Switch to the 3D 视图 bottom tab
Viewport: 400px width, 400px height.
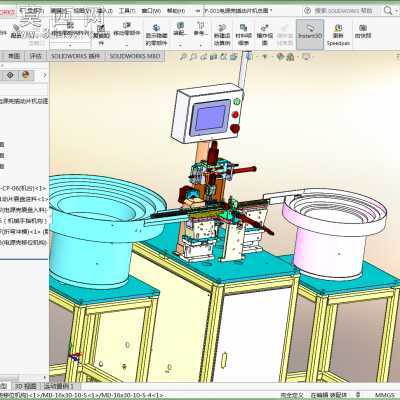click(25, 386)
